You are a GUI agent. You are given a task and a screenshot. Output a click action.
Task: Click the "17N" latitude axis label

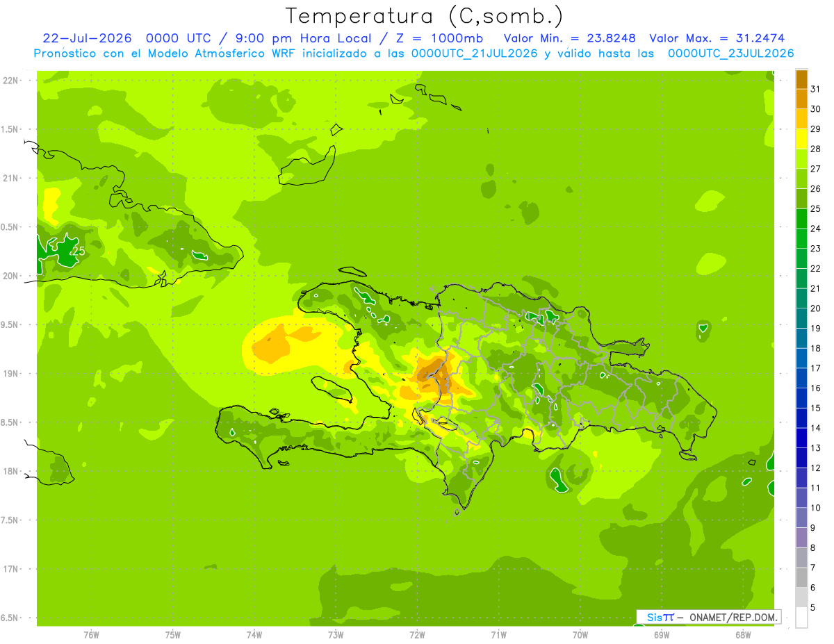(x=11, y=569)
